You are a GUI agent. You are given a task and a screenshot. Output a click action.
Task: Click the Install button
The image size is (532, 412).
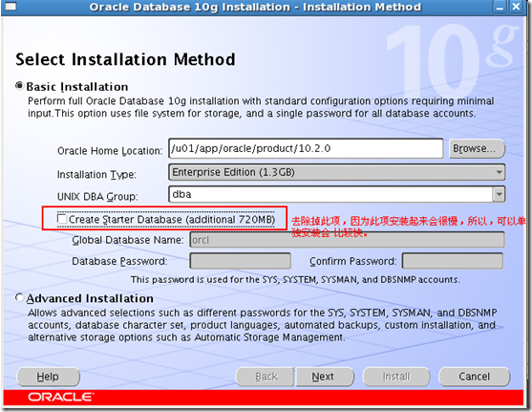point(396,377)
